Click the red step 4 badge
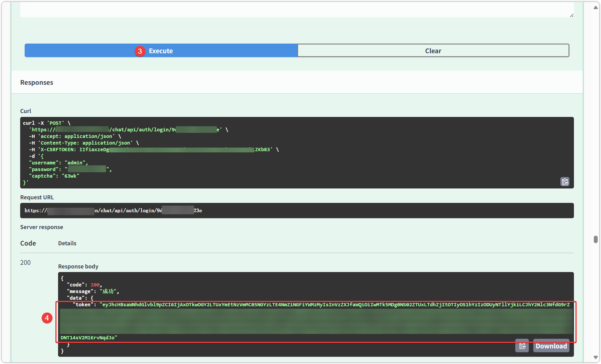Screen dimensions: 601x364 tap(47, 318)
